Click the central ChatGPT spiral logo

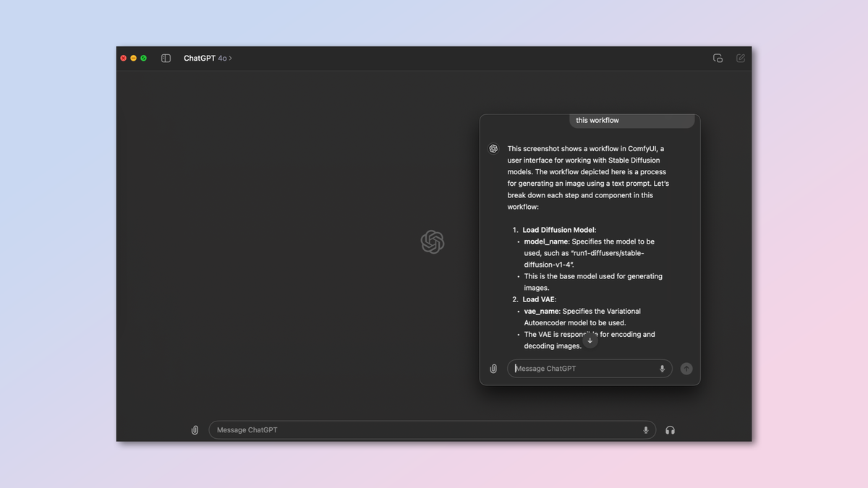point(432,241)
